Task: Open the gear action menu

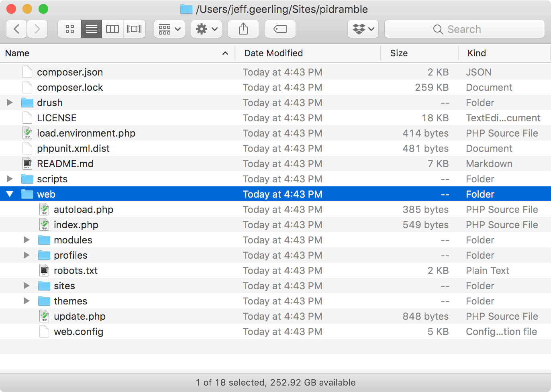Action: (206, 29)
